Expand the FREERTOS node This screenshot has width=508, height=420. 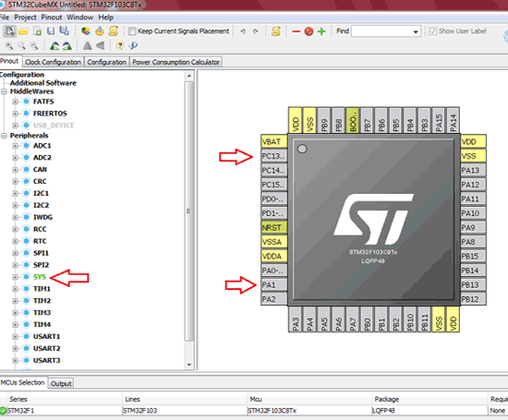(x=15, y=114)
